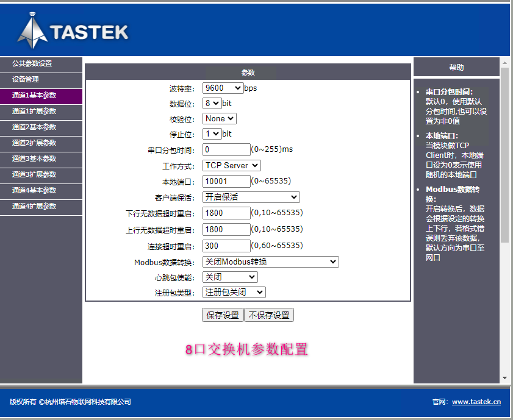Select 通道3基本参数 in sidebar
The height and width of the screenshot is (420, 513).
[41, 159]
